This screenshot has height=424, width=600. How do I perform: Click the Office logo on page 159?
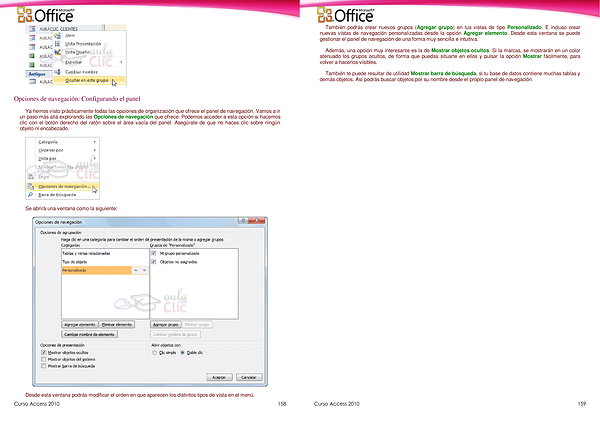click(349, 14)
